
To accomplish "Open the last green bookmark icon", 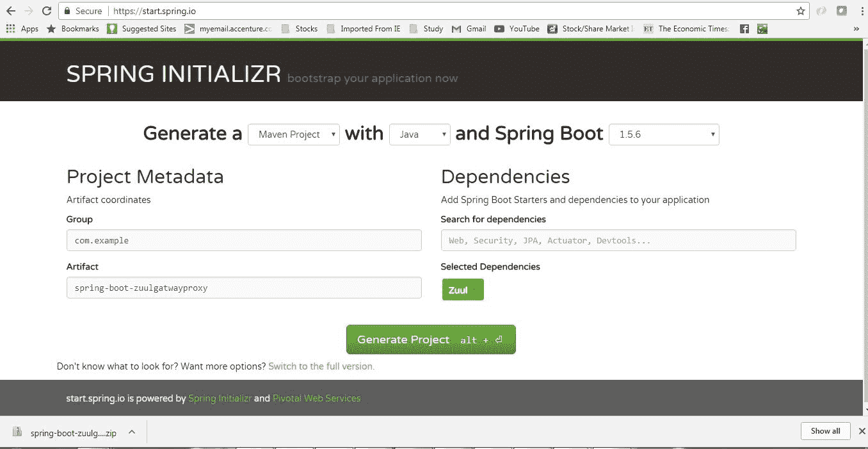I will click(762, 29).
